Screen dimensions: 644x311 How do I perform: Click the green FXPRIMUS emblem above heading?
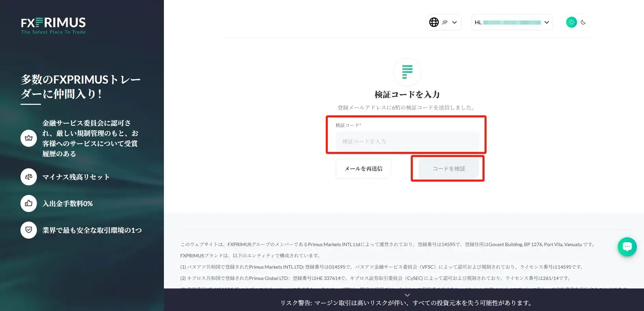click(x=407, y=72)
